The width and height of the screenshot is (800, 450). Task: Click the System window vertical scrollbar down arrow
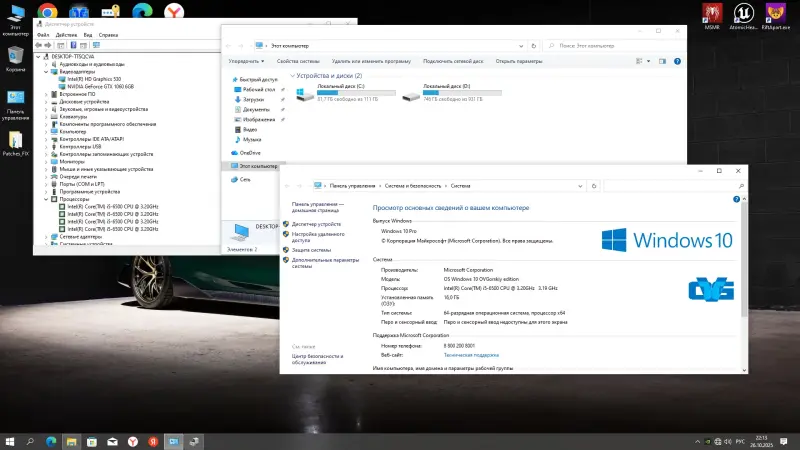744,370
